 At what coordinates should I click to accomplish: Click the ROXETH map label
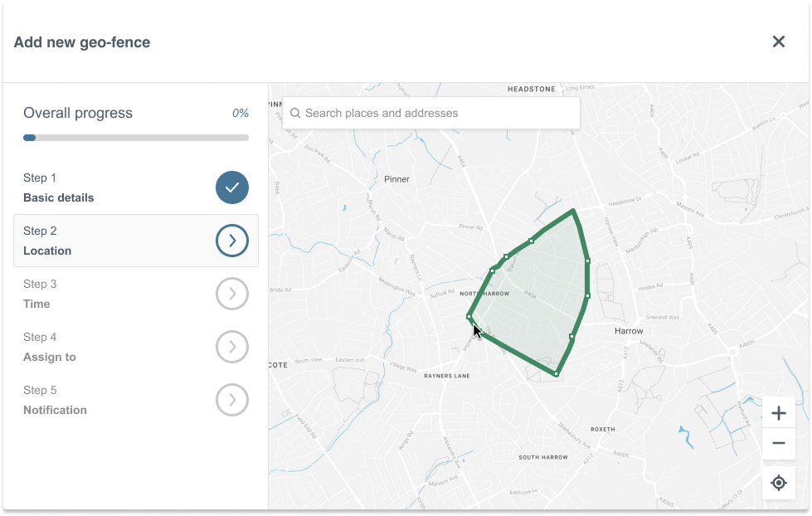click(x=603, y=430)
